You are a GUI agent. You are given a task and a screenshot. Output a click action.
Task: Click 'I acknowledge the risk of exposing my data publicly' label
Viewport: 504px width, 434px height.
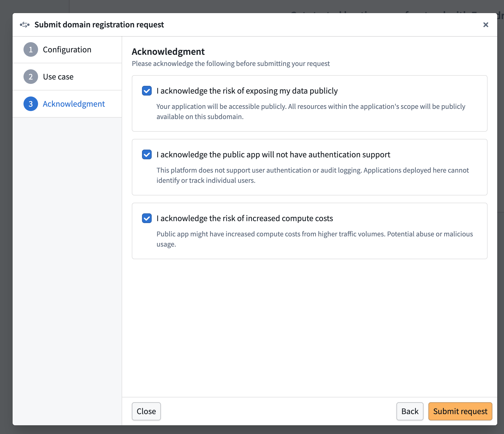[247, 91]
